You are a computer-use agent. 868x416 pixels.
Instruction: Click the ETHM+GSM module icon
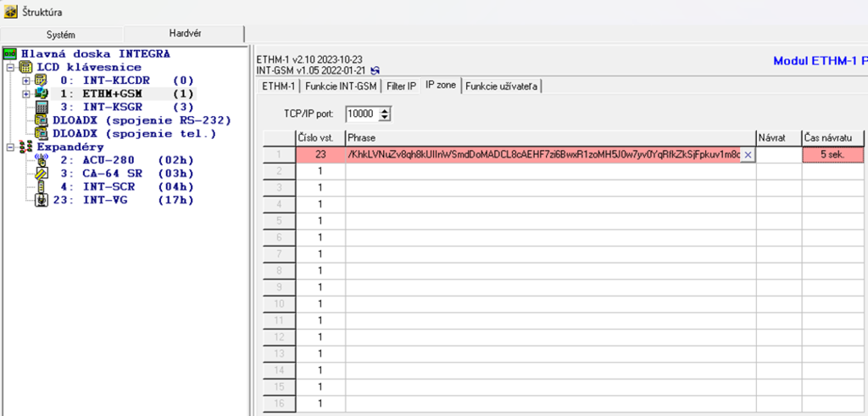point(40,94)
